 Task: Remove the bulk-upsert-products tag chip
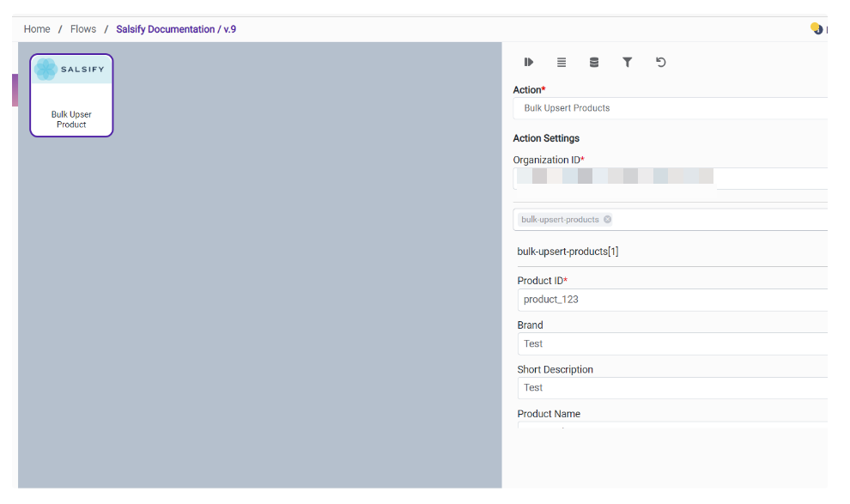(x=607, y=220)
